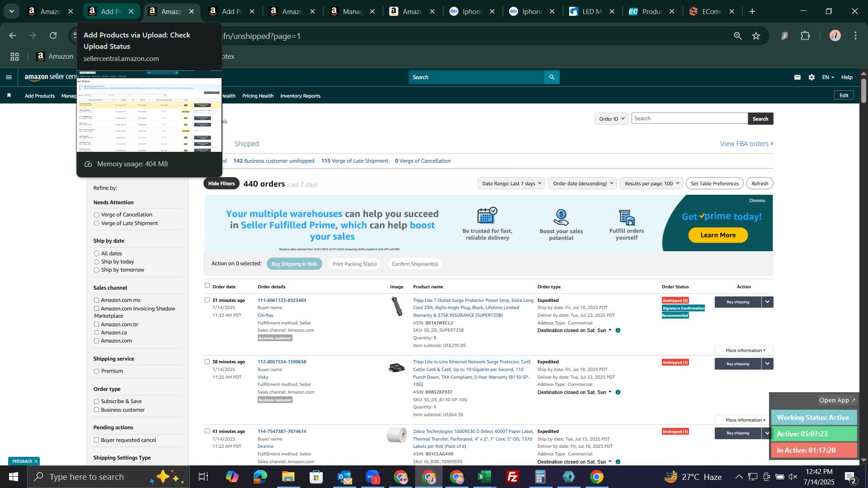Click the search magnifier button in header
Screen dimensions: 868x488
point(552,77)
